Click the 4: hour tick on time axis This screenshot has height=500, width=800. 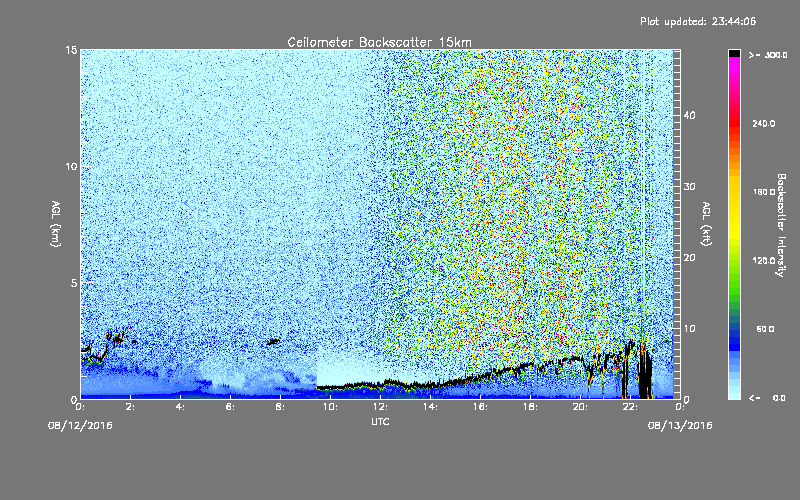(x=180, y=407)
